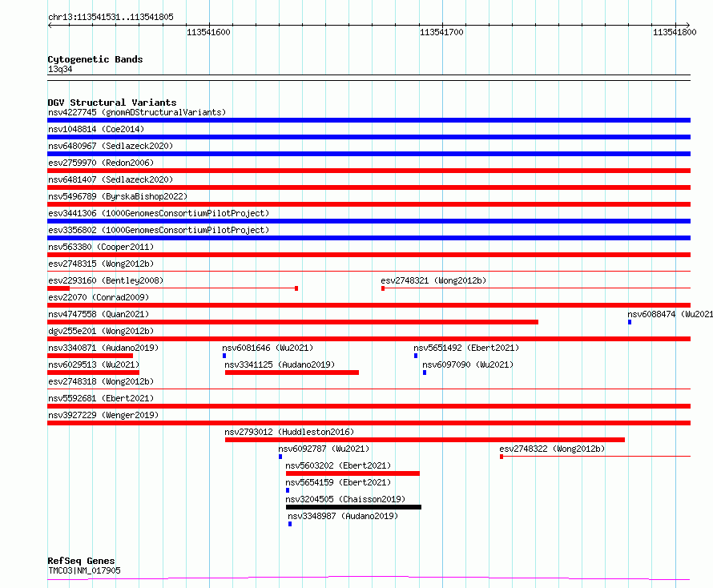
Task: Select nsv6092787 (Wu2021) label
Action: 324,449
